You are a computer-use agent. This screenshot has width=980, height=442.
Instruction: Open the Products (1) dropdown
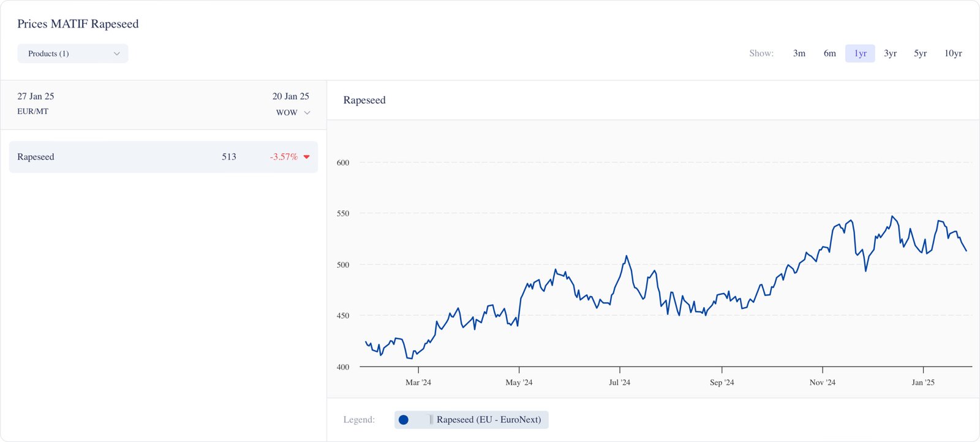point(72,53)
